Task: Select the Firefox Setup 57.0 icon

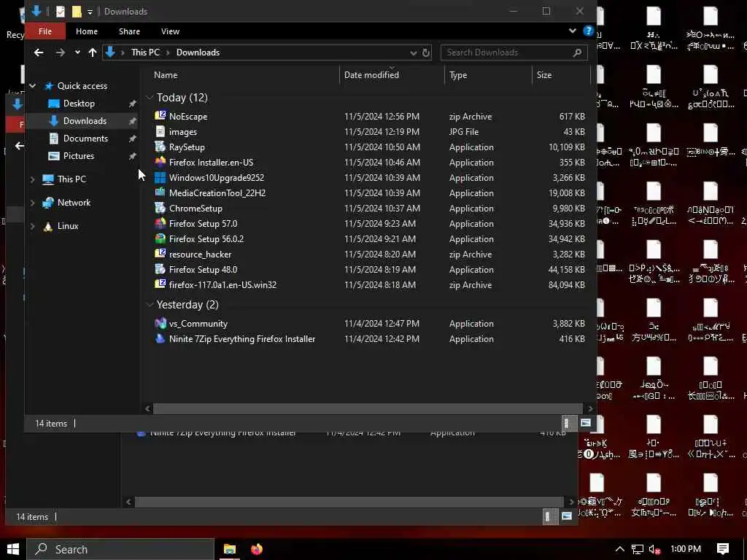Action: click(160, 223)
